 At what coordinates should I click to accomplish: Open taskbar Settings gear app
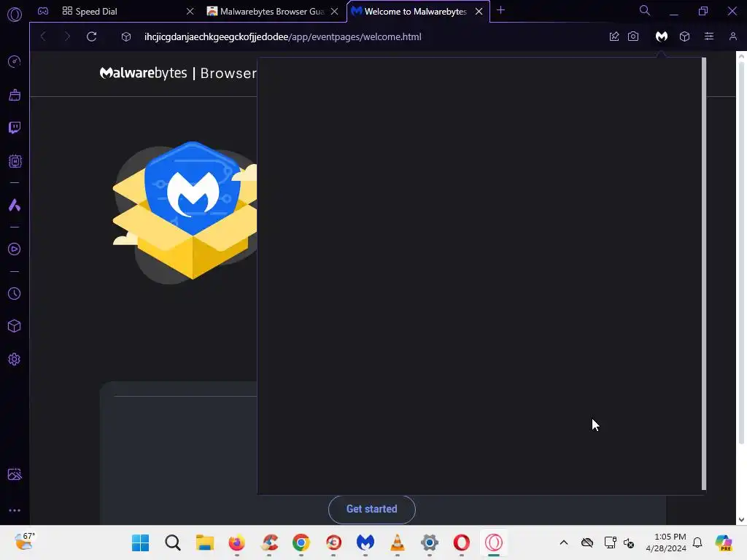(x=429, y=542)
